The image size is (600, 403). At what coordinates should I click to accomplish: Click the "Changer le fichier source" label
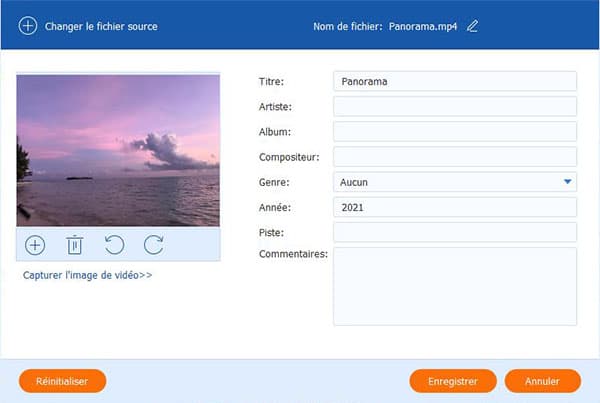(x=101, y=26)
